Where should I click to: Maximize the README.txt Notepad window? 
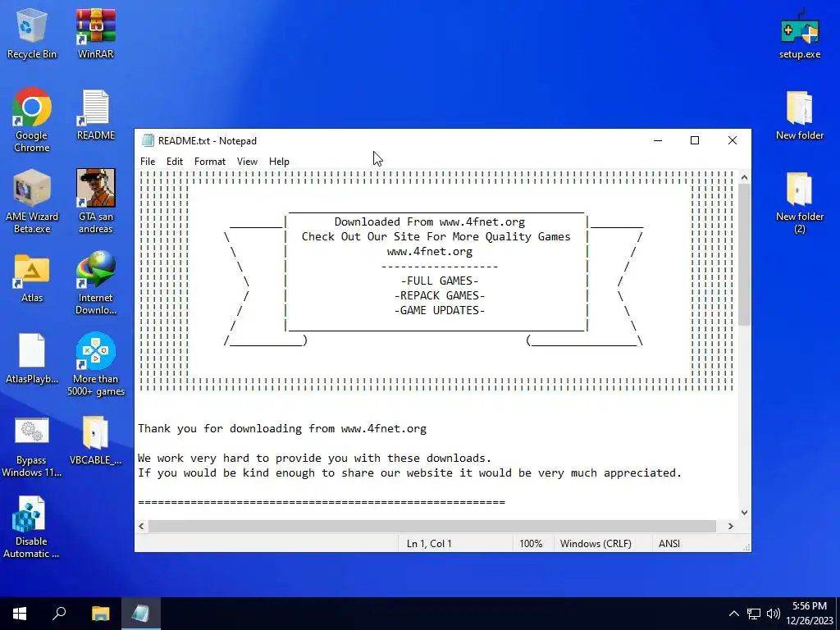click(695, 140)
